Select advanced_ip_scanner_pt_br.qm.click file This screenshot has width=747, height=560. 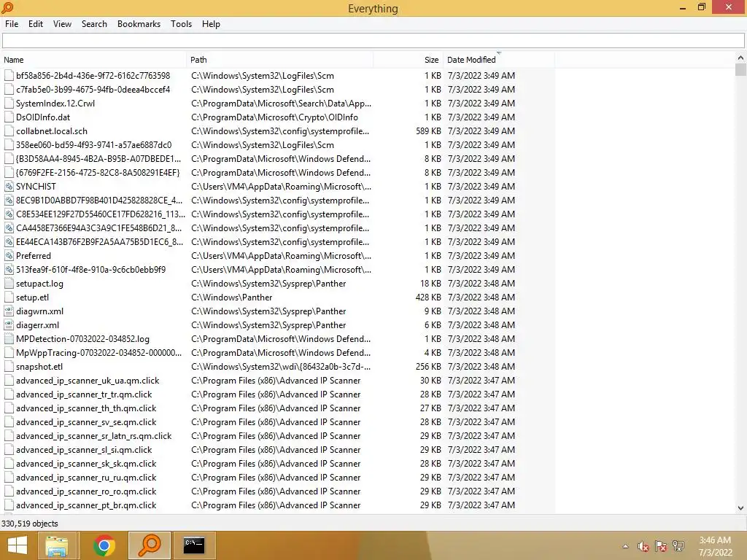[x=86, y=505]
